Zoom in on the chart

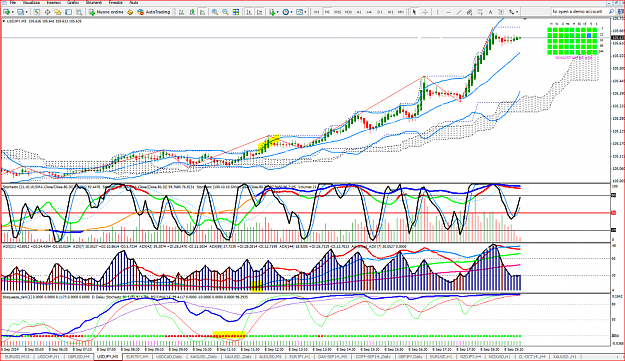[x=214, y=12]
